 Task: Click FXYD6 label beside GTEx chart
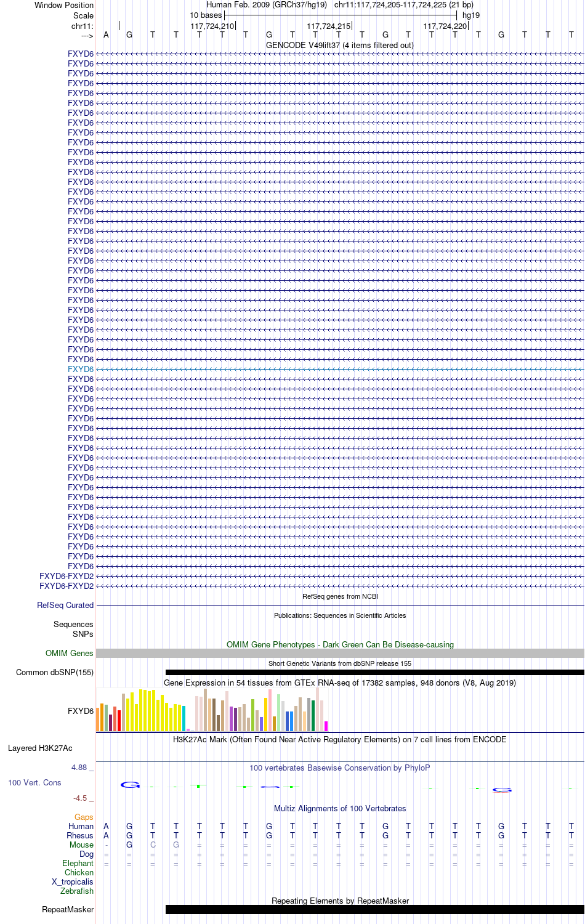[x=81, y=711]
